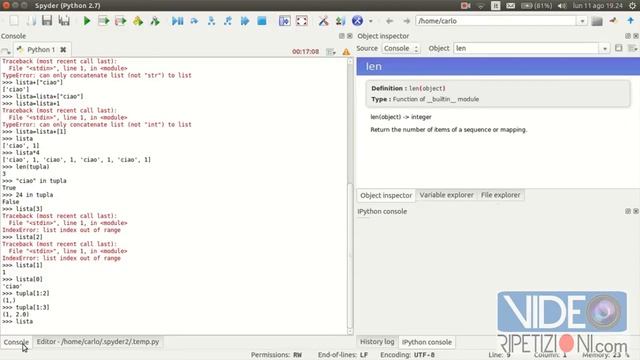Open the system gear session menu

[633, 5]
